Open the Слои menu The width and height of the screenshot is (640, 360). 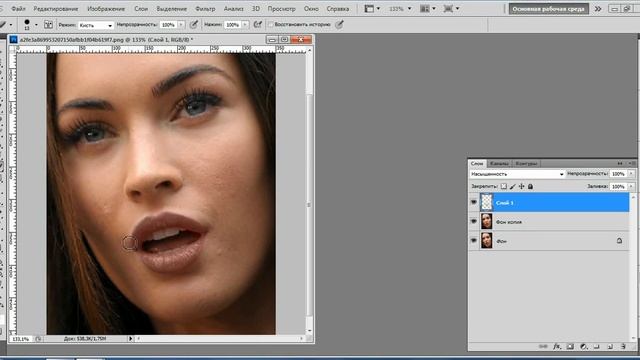(x=141, y=9)
